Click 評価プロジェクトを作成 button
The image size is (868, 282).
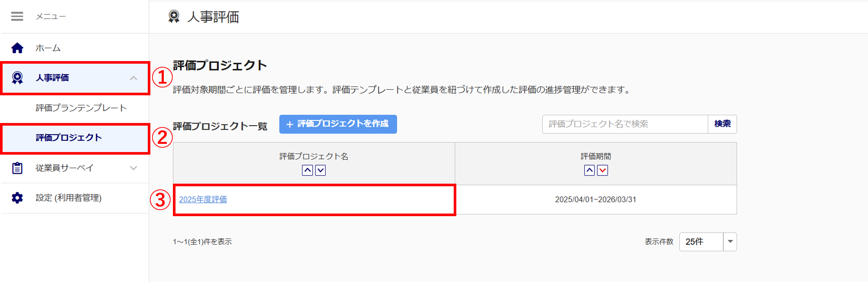tap(338, 124)
